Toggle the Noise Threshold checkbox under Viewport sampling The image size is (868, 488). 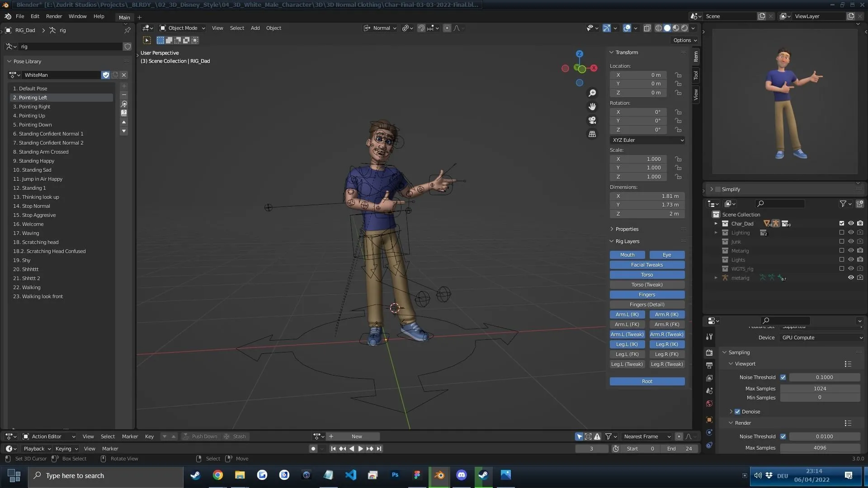[x=783, y=377]
